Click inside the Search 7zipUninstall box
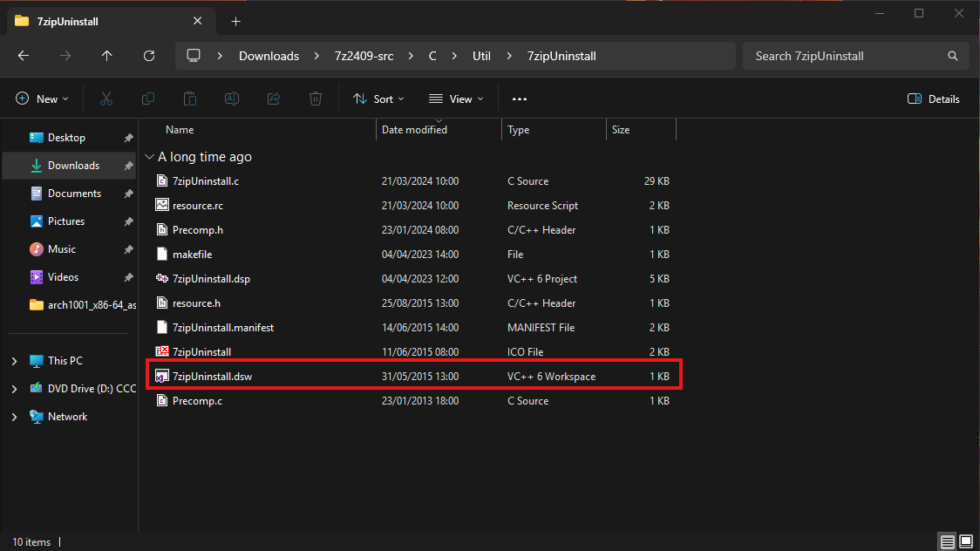The width and height of the screenshot is (980, 551). pyautogui.click(x=850, y=55)
